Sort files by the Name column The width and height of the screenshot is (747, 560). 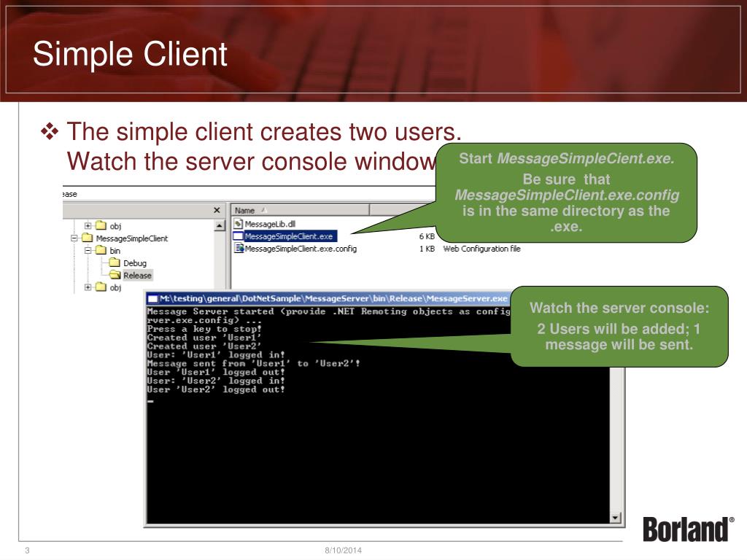[x=300, y=210]
